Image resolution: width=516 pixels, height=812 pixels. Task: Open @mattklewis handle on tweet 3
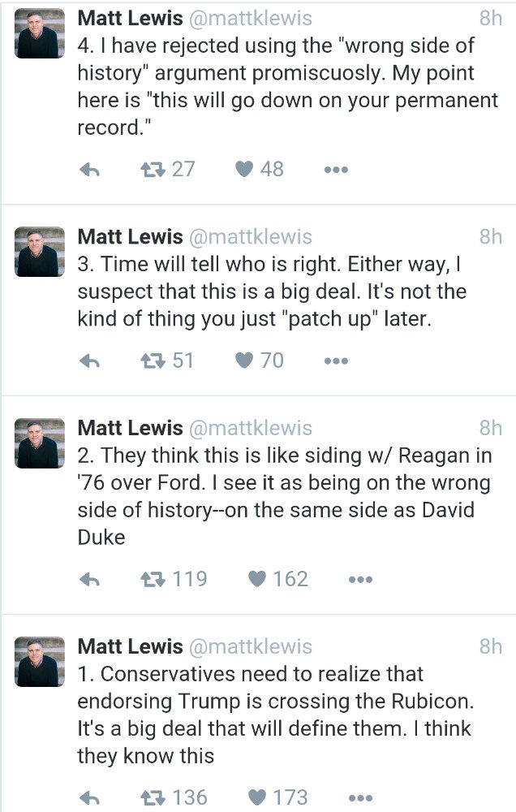point(251,236)
